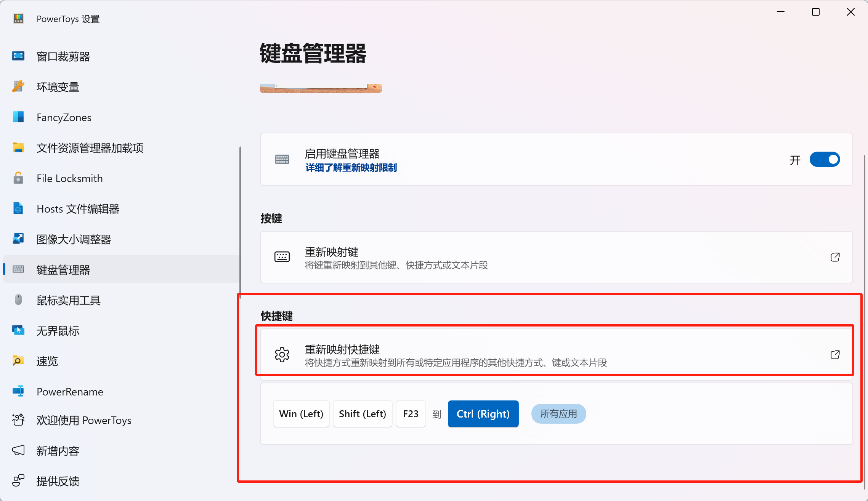Toggle the 启用键盘管理器 switch off
868x501 pixels.
point(825,159)
